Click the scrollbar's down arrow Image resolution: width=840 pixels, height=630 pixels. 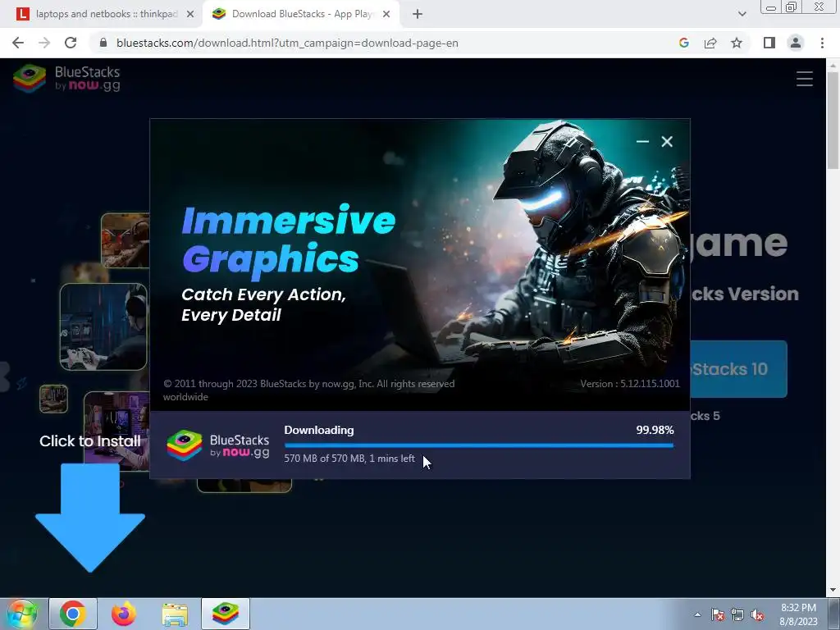click(x=833, y=590)
